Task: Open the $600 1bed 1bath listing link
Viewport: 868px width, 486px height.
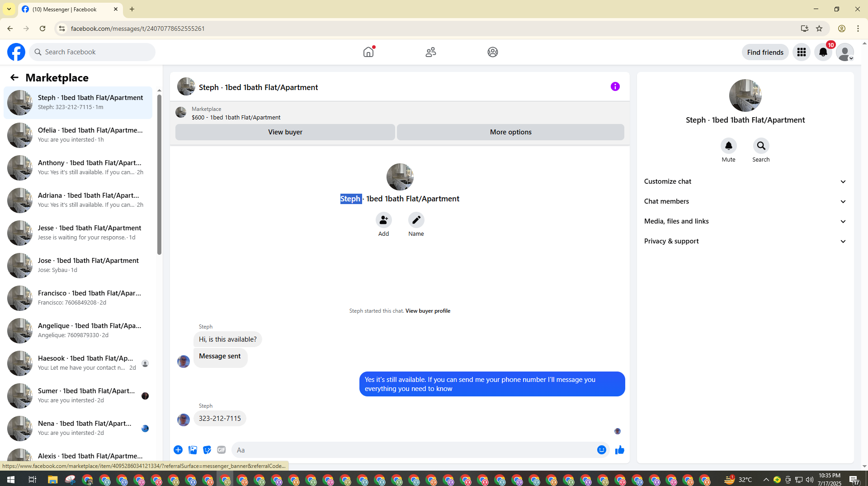Action: coord(236,117)
